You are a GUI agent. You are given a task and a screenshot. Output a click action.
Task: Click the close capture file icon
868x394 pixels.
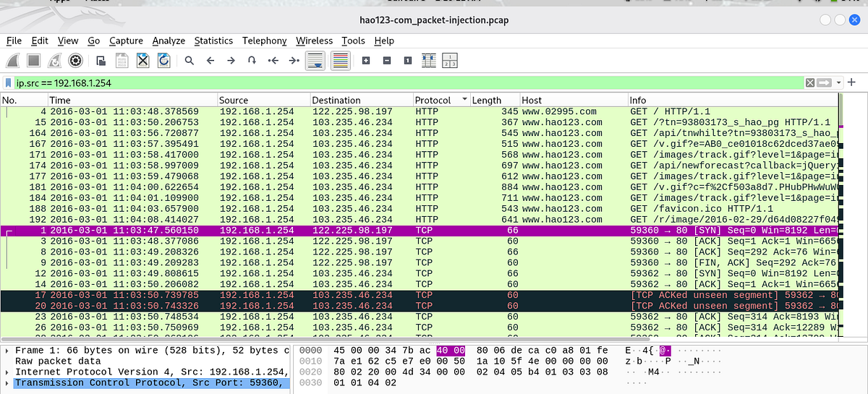142,61
